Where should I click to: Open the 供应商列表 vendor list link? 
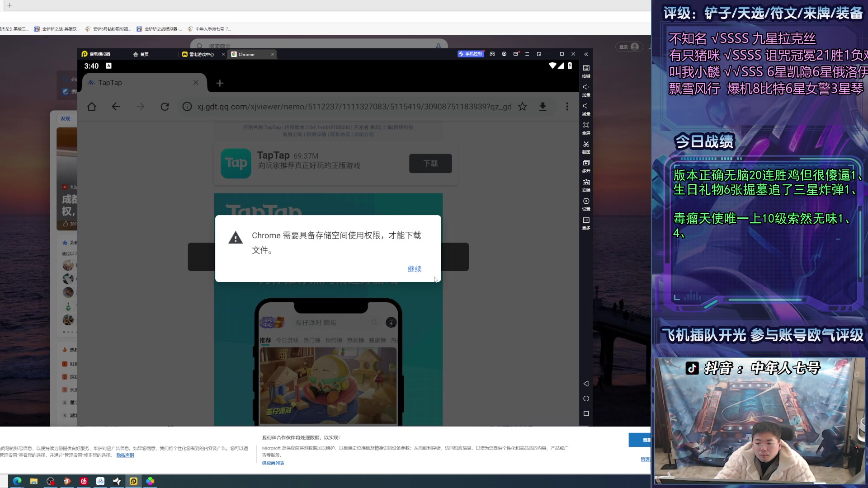click(x=273, y=463)
